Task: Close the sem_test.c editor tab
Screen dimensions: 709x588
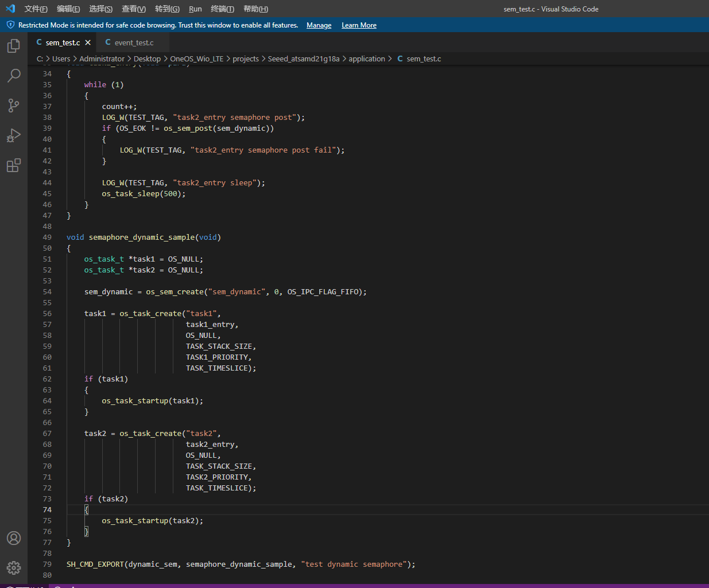Action: [x=88, y=42]
